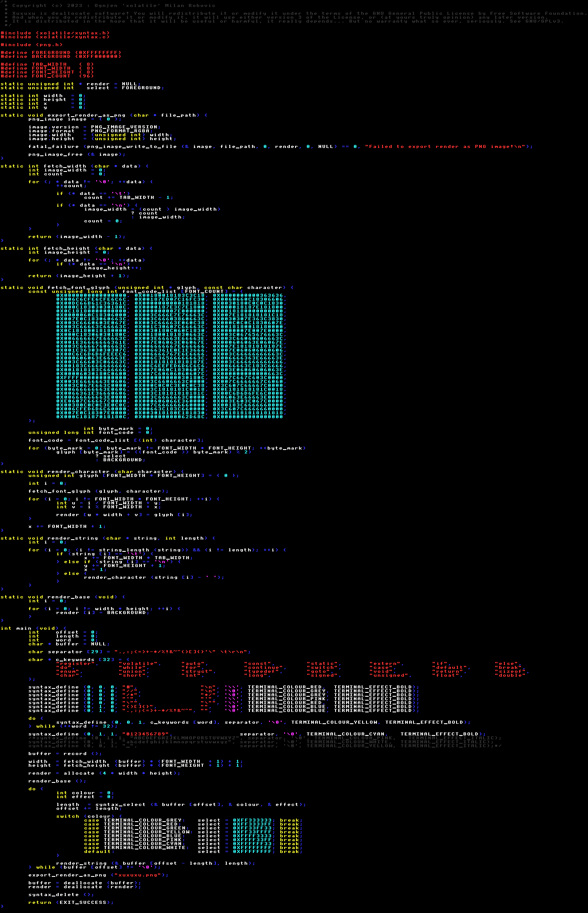Image resolution: width=588 pixels, height=913 pixels.
Task: Click 'image.version = PNG_IMAGE_VERSION;'
Action: (94, 127)
